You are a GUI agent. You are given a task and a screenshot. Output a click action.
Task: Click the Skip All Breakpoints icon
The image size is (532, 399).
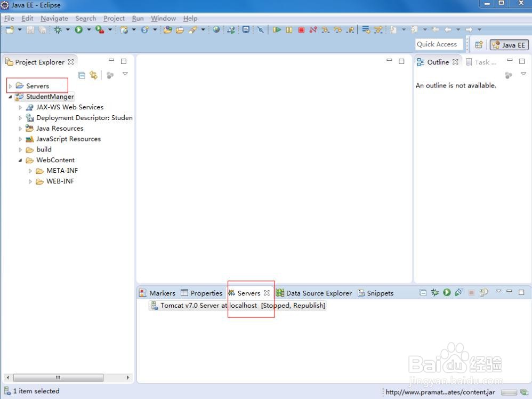[x=260, y=30]
